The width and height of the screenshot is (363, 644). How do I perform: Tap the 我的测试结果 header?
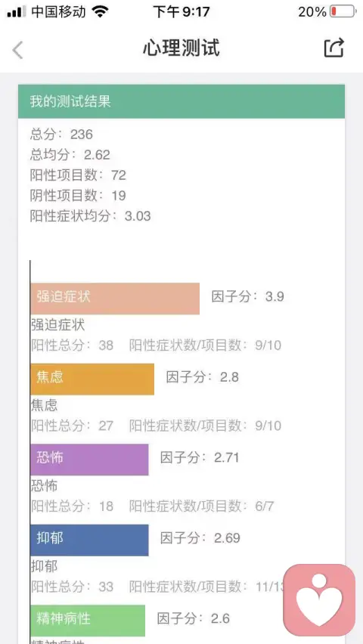click(181, 101)
